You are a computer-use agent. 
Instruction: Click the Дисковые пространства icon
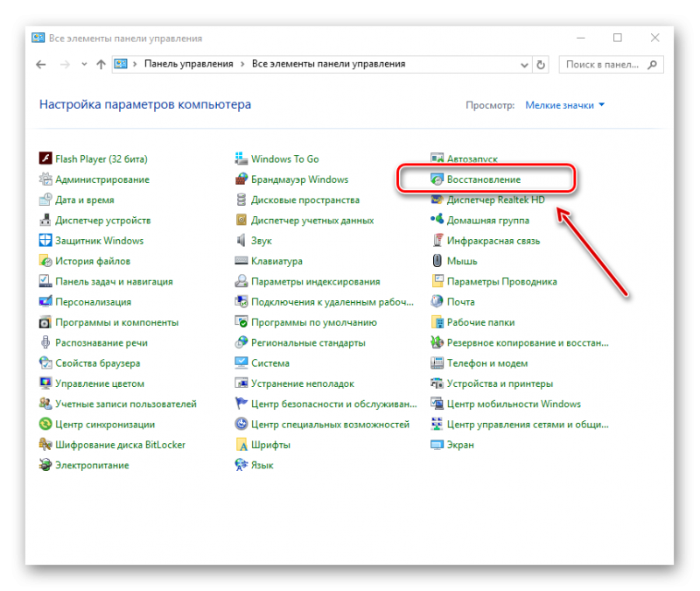(241, 200)
